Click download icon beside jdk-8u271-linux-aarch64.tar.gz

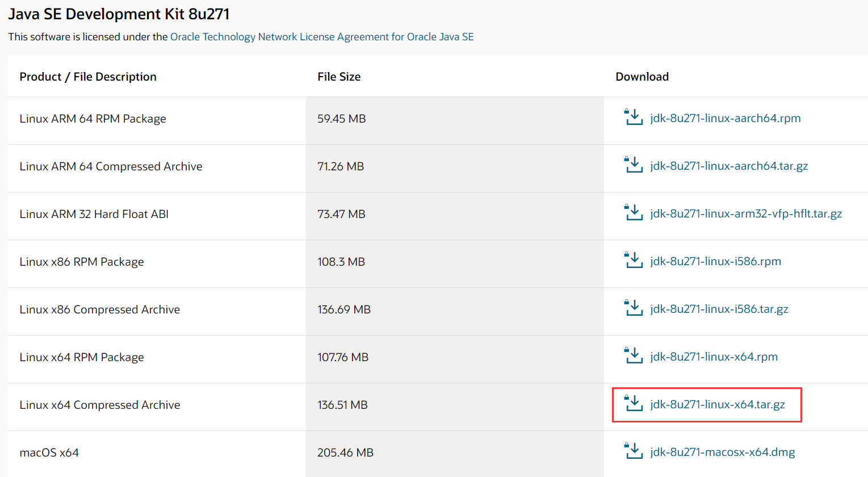633,165
